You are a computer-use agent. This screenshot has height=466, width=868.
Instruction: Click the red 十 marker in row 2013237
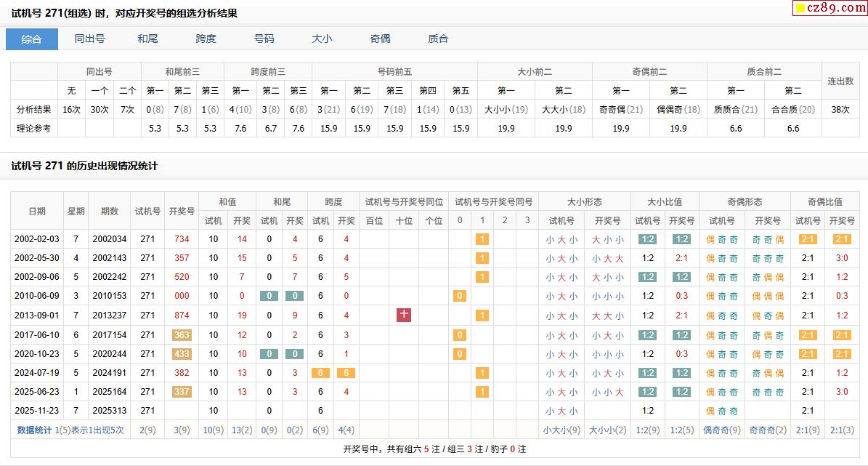tap(404, 315)
